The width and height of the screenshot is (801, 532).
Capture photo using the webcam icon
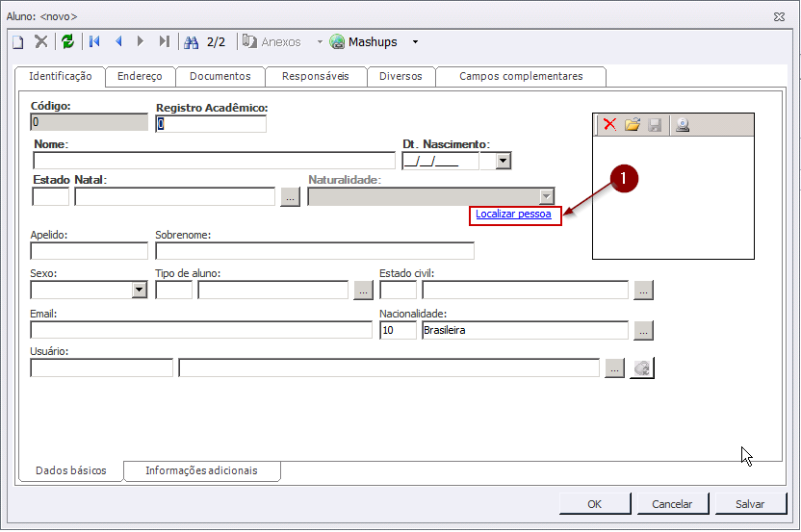click(682, 125)
